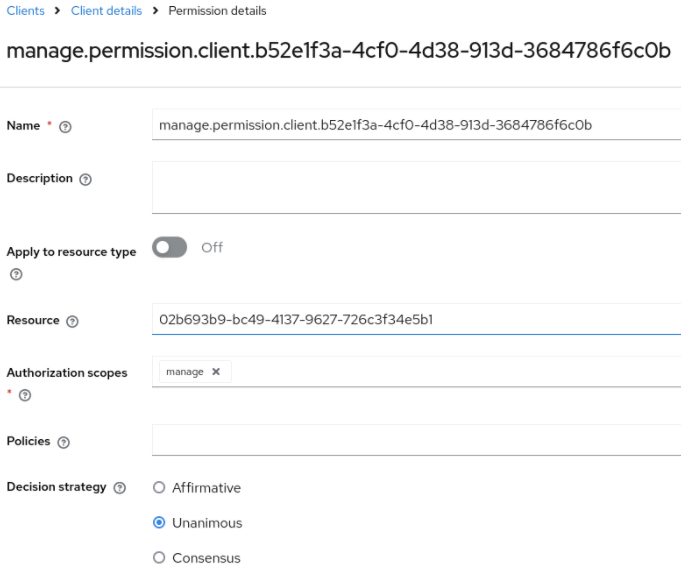Image resolution: width=681 pixels, height=574 pixels.
Task: Click into the Name text field
Action: pos(415,125)
